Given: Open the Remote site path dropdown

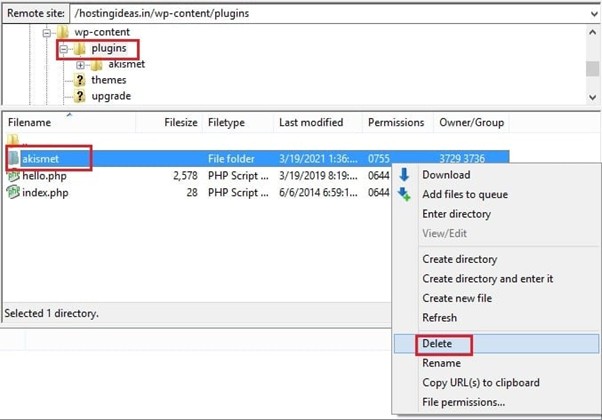Looking at the screenshot, I should tap(593, 13).
